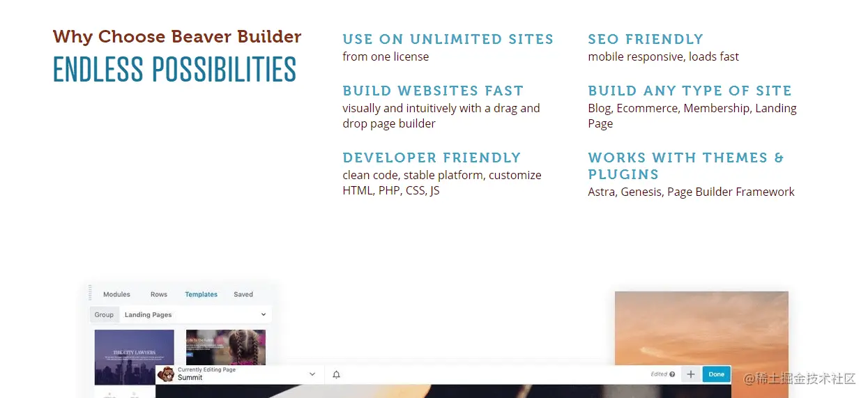Choose the girl with braids template thumbnail
Screen dimensions: 868x398
tap(226, 347)
